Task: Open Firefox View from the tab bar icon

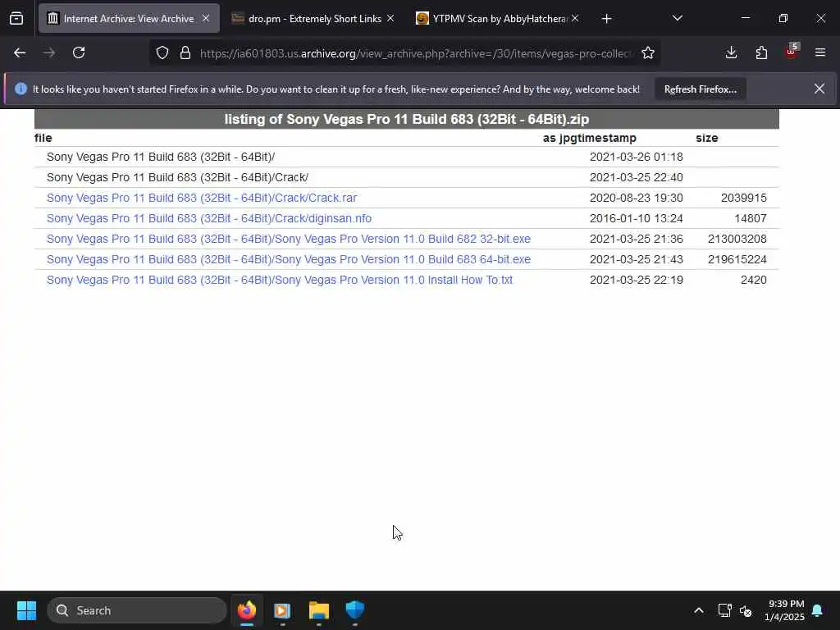Action: [x=16, y=19]
